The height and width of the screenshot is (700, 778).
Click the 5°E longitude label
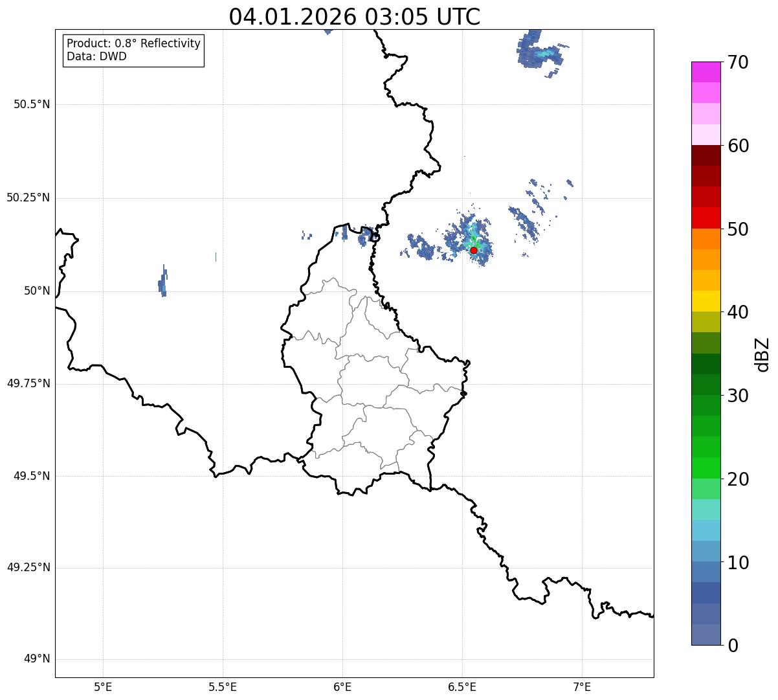103,686
